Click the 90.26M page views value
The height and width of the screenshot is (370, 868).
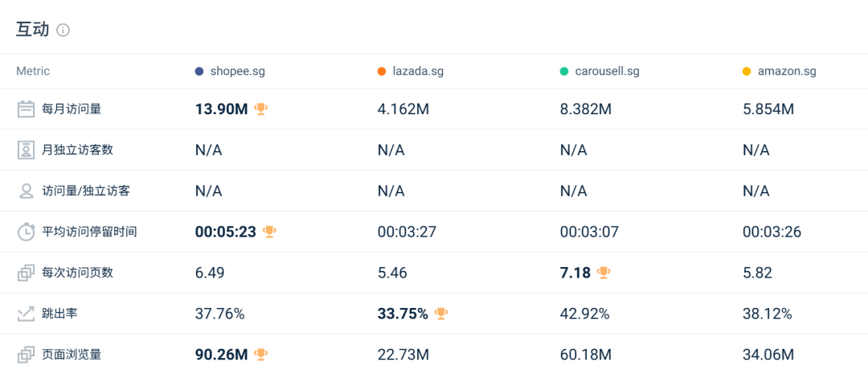(222, 354)
